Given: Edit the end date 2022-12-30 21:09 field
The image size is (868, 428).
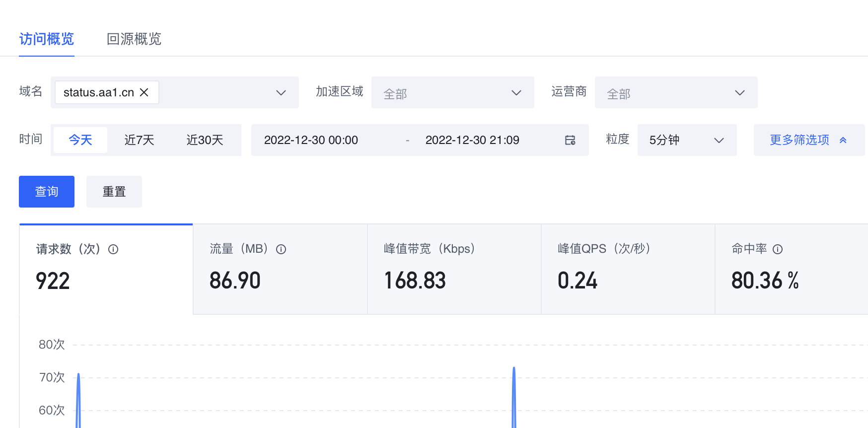Looking at the screenshot, I should 472,140.
